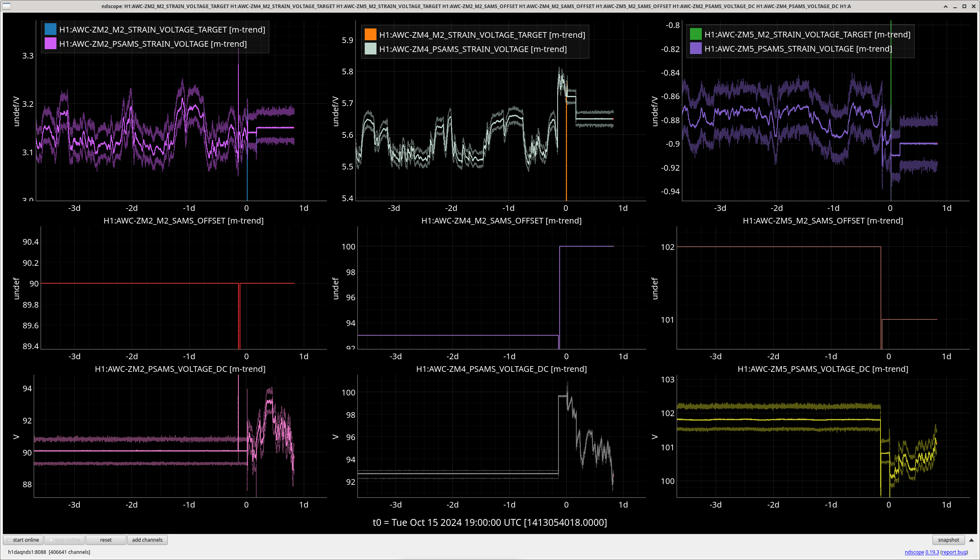
Task: Click the 5.8 y-axis tick on ZM4 strain plot
Action: tap(348, 72)
